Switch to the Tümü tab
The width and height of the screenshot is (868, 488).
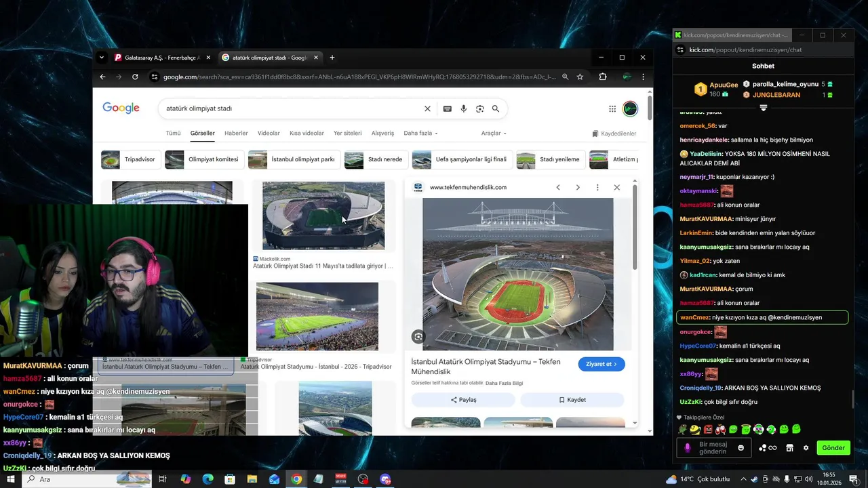pos(173,134)
